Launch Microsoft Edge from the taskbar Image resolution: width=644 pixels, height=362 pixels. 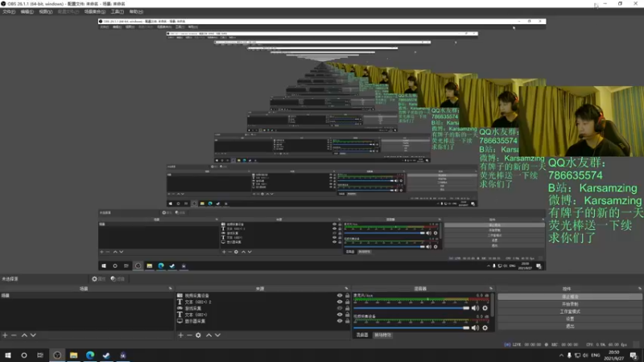(x=90, y=356)
